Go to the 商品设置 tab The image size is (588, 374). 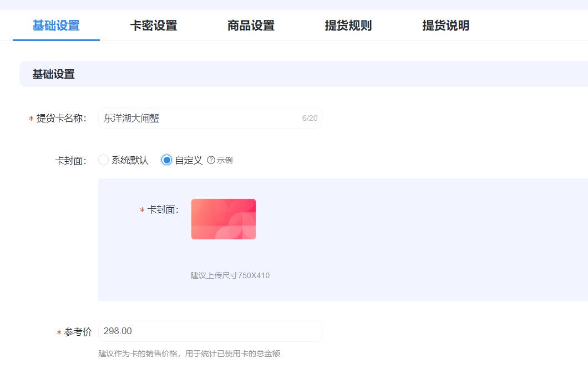[x=251, y=25]
